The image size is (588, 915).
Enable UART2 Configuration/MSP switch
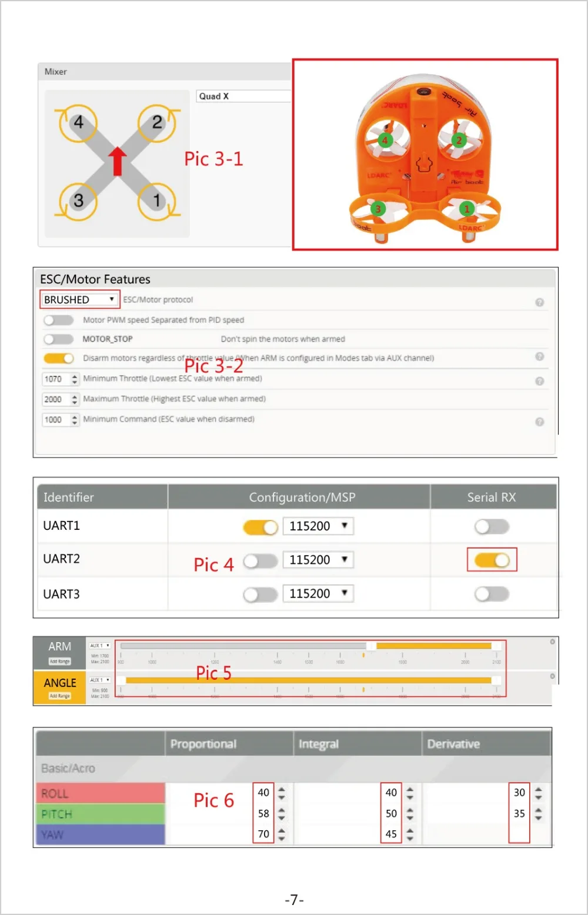[x=260, y=562]
